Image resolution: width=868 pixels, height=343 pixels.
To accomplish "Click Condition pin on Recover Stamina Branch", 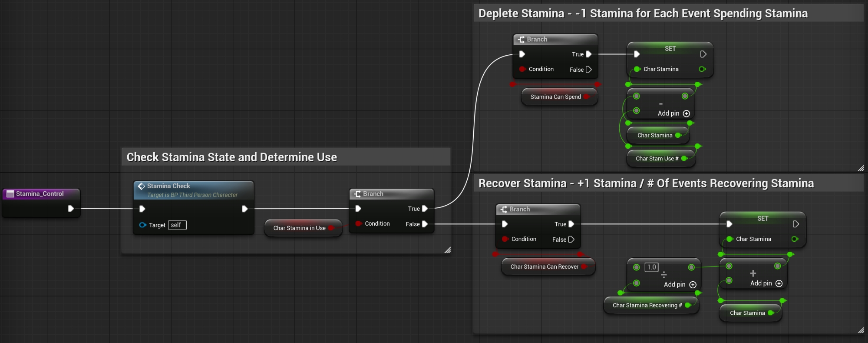I will coord(505,239).
